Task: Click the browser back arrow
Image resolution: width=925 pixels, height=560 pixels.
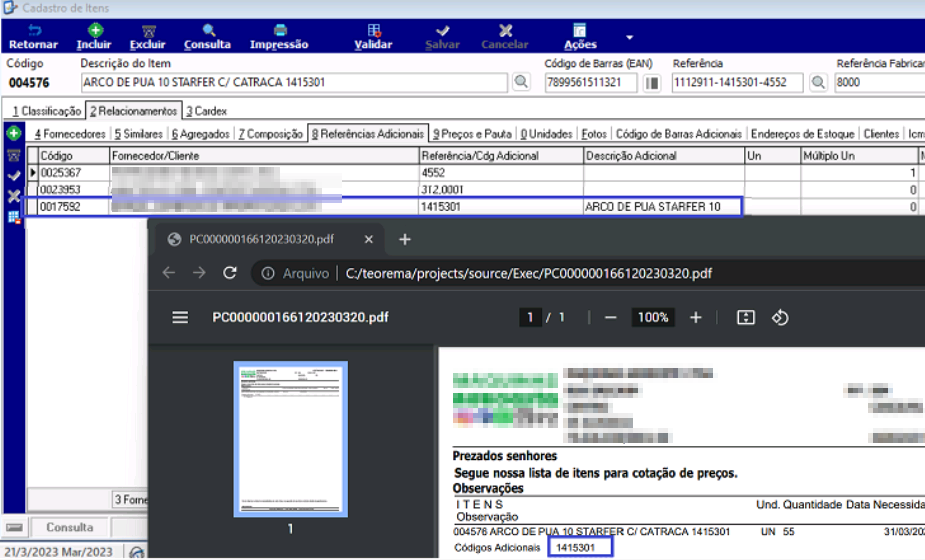Action: [x=169, y=273]
